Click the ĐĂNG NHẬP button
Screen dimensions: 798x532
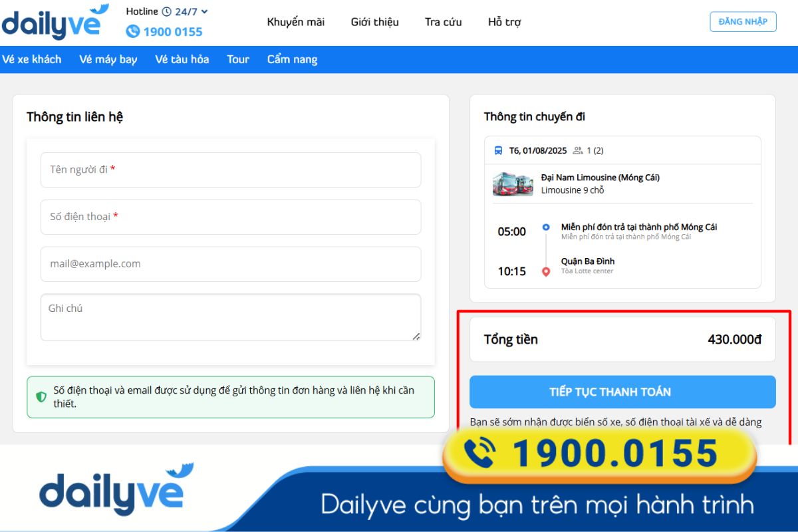pos(743,21)
